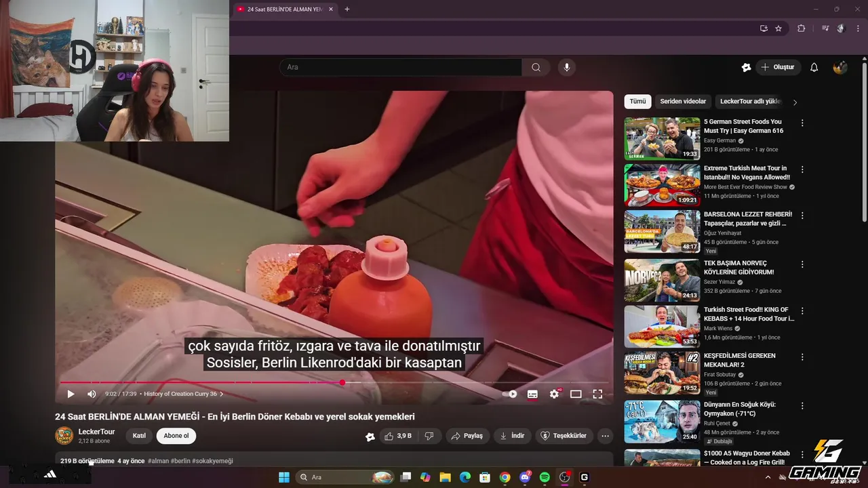Click the #alman hashtag

click(158, 461)
